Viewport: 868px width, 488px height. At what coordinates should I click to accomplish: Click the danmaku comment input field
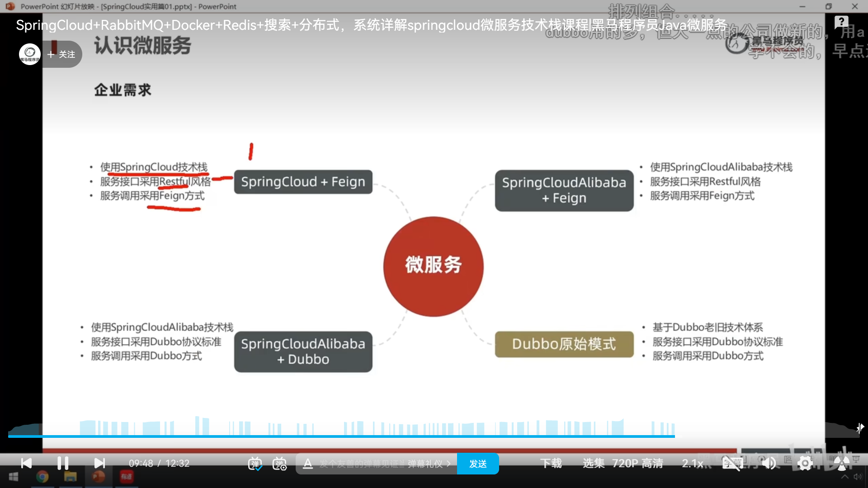click(362, 464)
